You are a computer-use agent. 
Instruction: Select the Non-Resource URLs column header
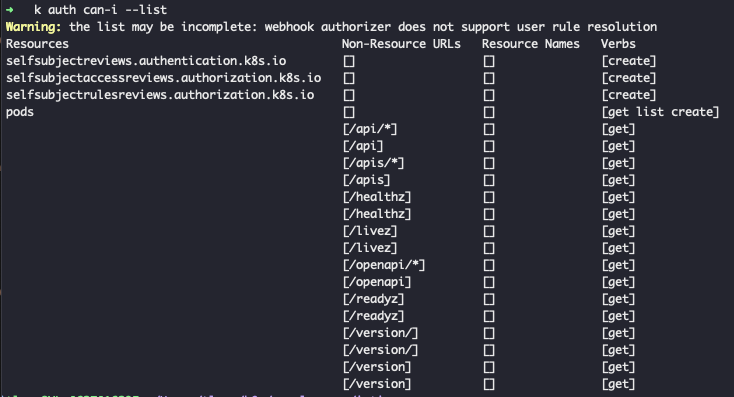click(x=401, y=44)
